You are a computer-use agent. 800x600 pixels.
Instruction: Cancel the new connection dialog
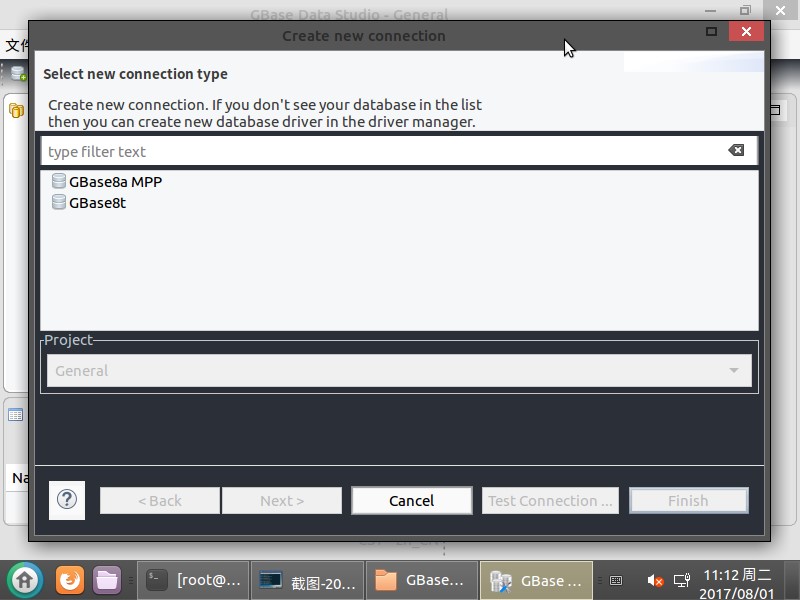point(411,501)
